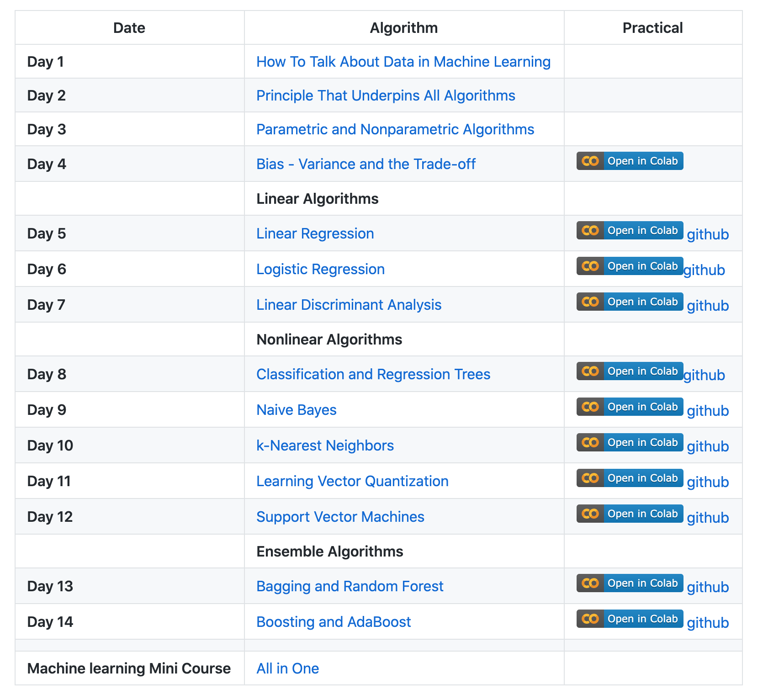
Task: Open Colab badge in k-Nearest Neighbors row
Action: point(629,443)
